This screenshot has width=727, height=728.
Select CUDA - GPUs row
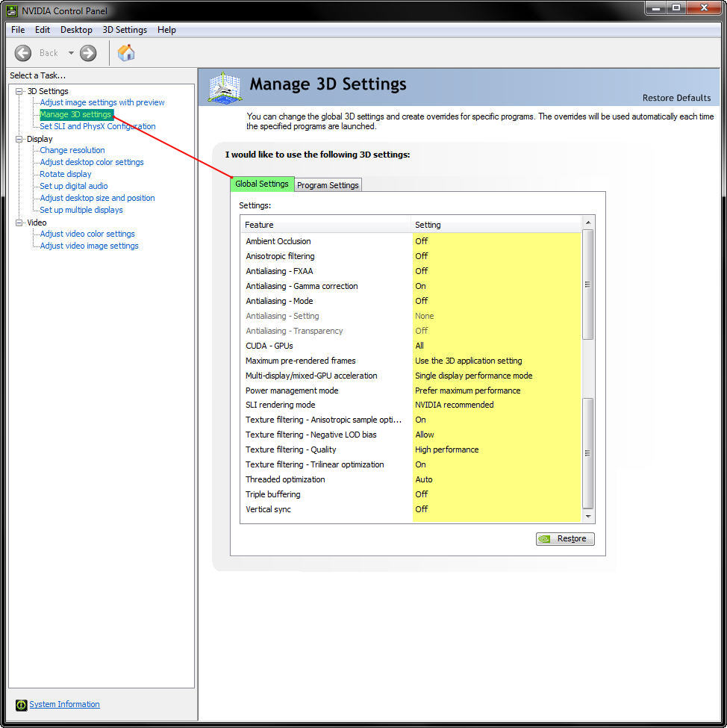coord(411,346)
